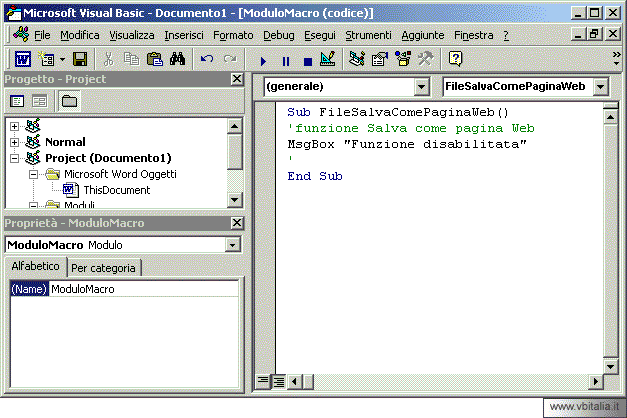Click project tree scrollbar down arrow
Image resolution: width=627 pixels, height=418 pixels.
tap(234, 200)
